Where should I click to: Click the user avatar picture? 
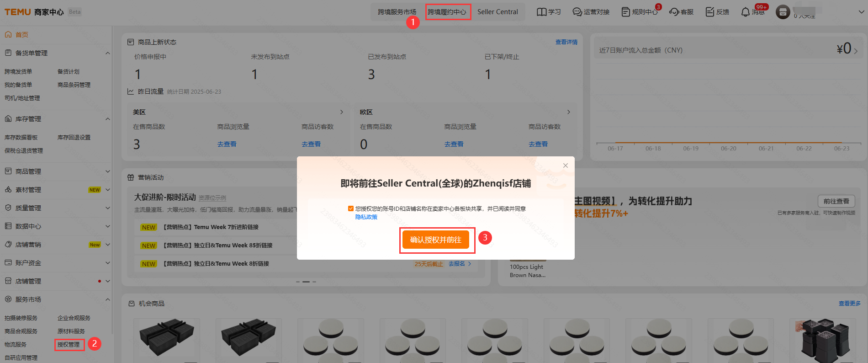(783, 12)
